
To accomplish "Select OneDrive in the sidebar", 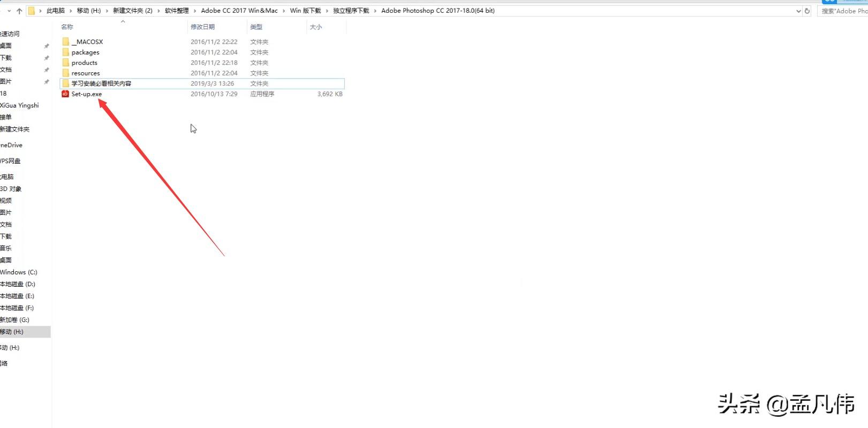I will tap(11, 146).
